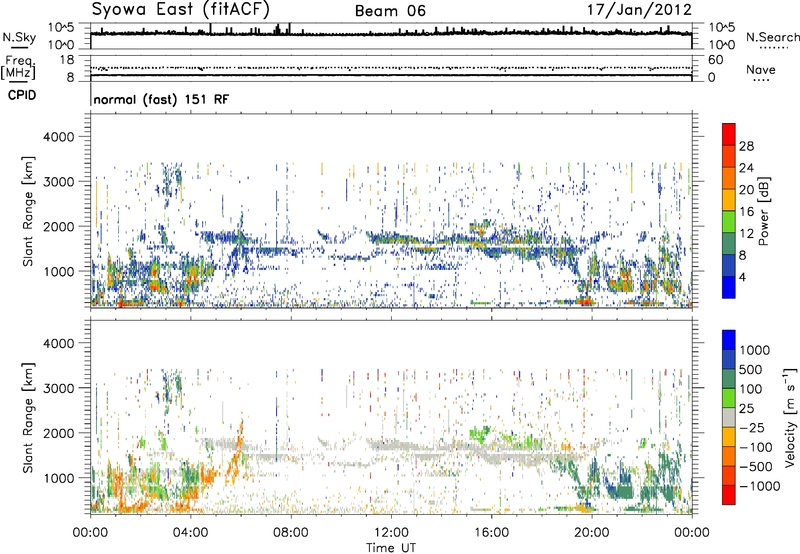The width and height of the screenshot is (800, 554).
Task: Click the 'Velocity [m s-1]' colorbar label
Action: tap(790, 417)
